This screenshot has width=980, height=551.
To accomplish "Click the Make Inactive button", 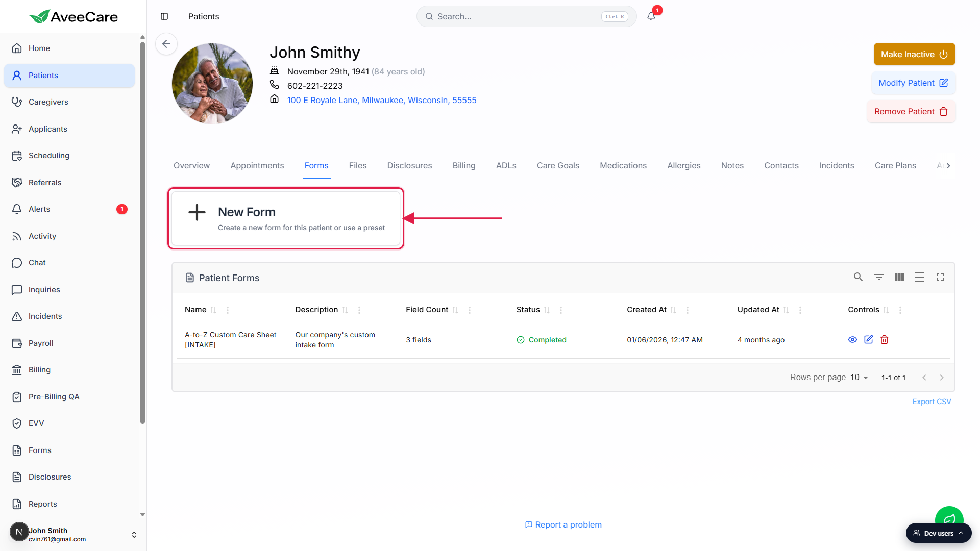I will (914, 54).
